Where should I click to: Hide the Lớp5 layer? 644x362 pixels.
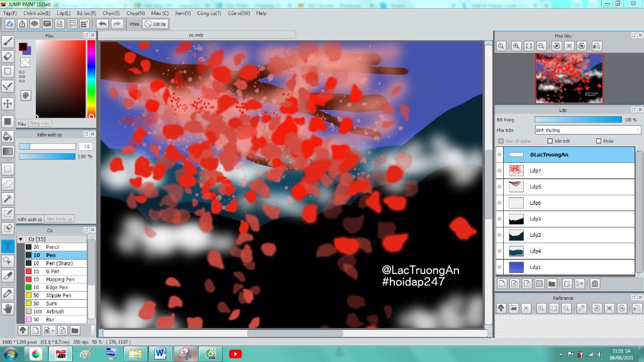(x=499, y=187)
